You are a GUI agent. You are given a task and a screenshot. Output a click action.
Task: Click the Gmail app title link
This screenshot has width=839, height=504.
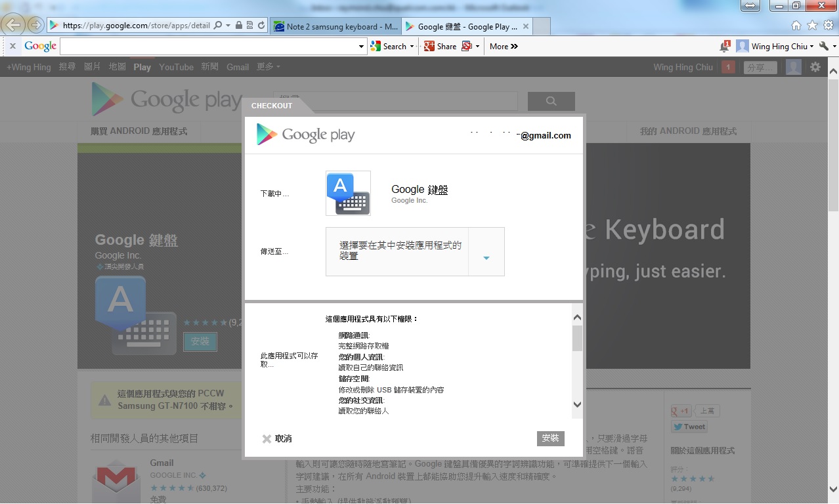[x=161, y=463]
